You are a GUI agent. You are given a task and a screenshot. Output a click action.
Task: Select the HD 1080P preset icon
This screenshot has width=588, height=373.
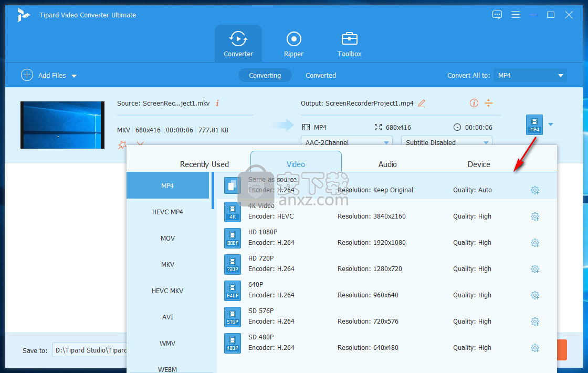click(233, 238)
